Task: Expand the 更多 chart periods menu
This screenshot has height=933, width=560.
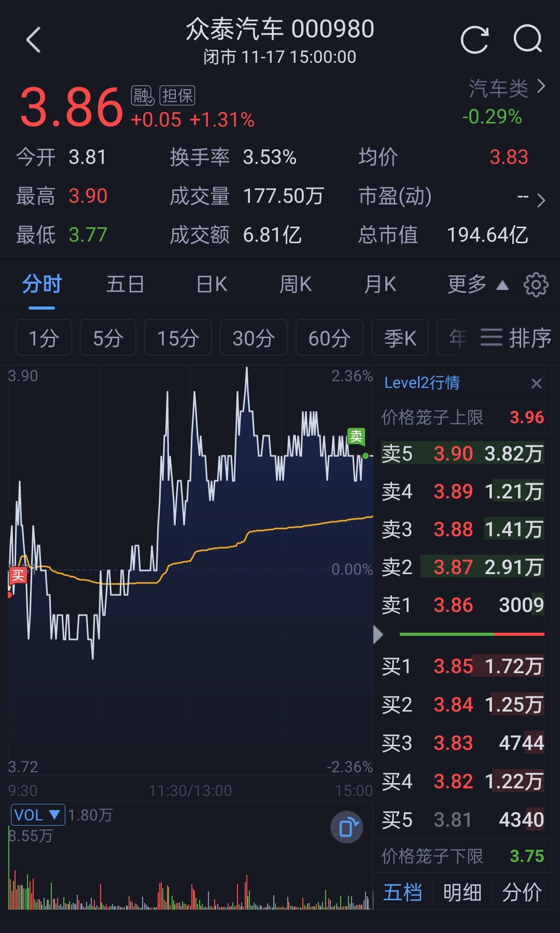Action: [478, 285]
